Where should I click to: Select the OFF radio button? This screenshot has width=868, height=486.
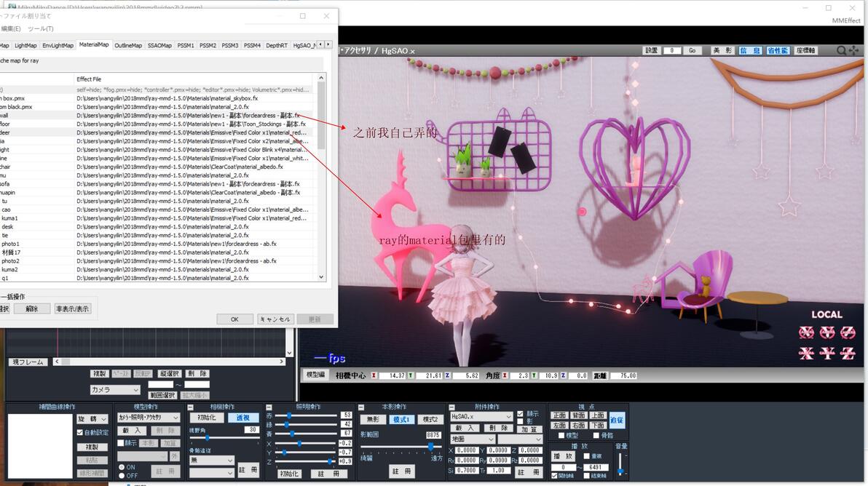(x=121, y=476)
